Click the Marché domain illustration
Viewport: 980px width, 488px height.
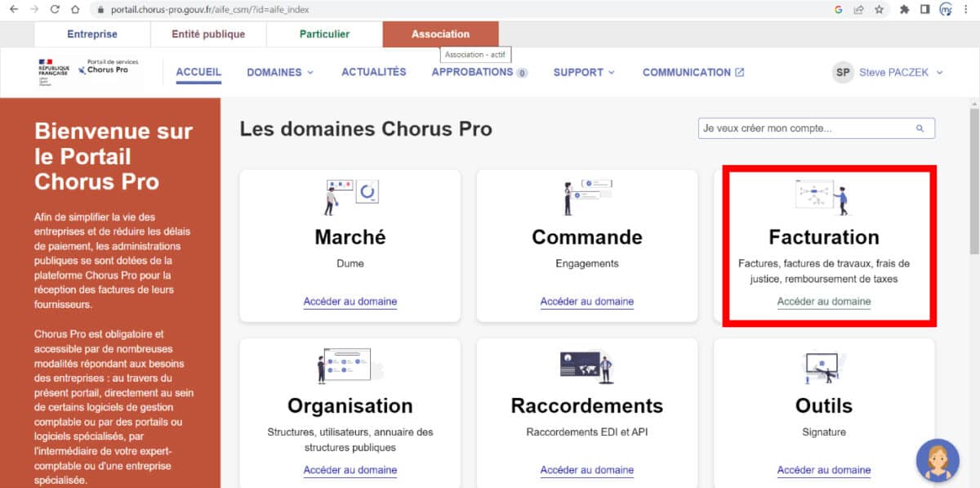[x=350, y=195]
